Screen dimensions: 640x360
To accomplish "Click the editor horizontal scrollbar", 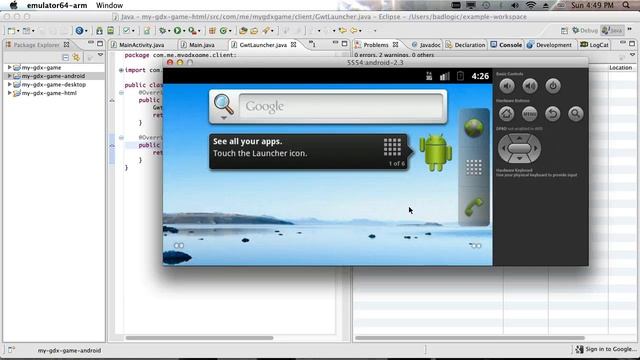I will point(199,338).
